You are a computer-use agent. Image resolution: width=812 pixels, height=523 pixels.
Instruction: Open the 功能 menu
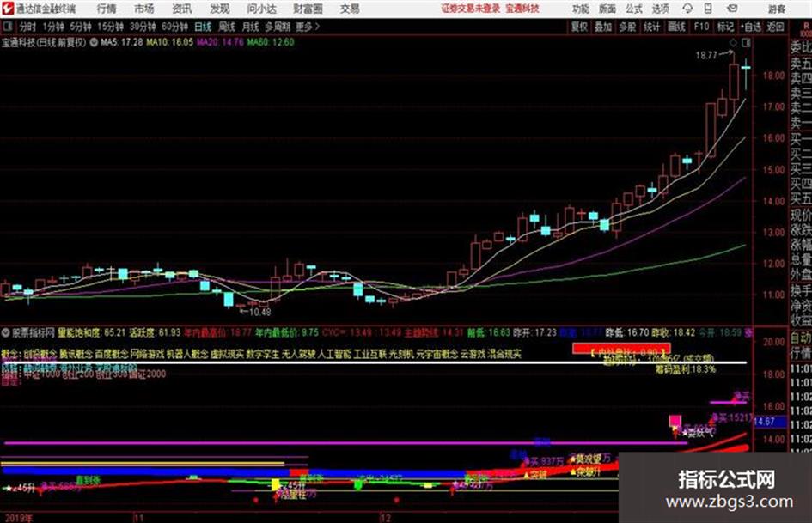[581, 9]
